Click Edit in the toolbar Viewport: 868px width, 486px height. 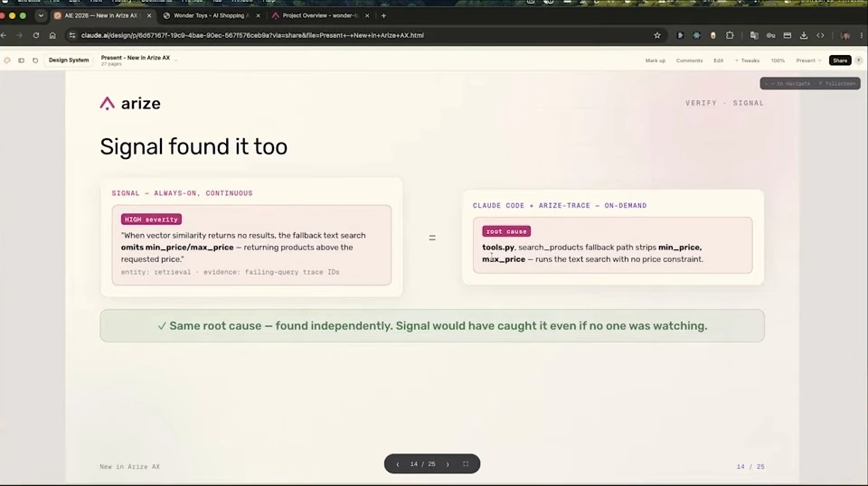(x=719, y=61)
